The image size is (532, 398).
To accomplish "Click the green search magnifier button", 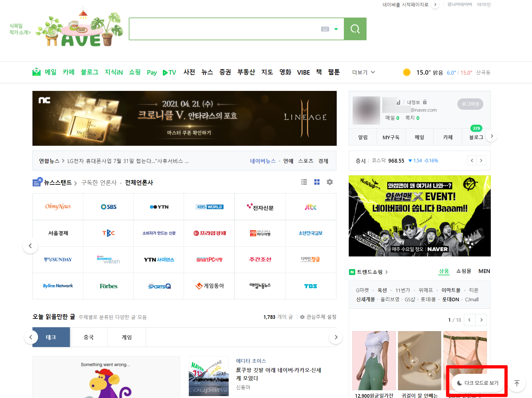I will click(x=355, y=29).
